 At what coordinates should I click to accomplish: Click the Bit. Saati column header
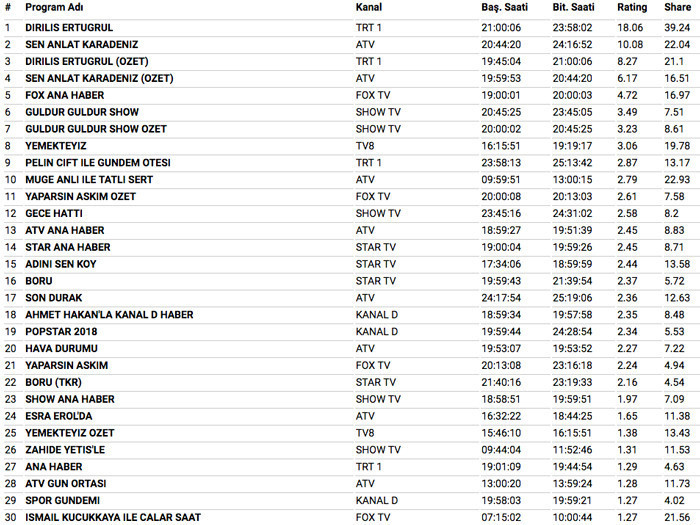(x=574, y=8)
